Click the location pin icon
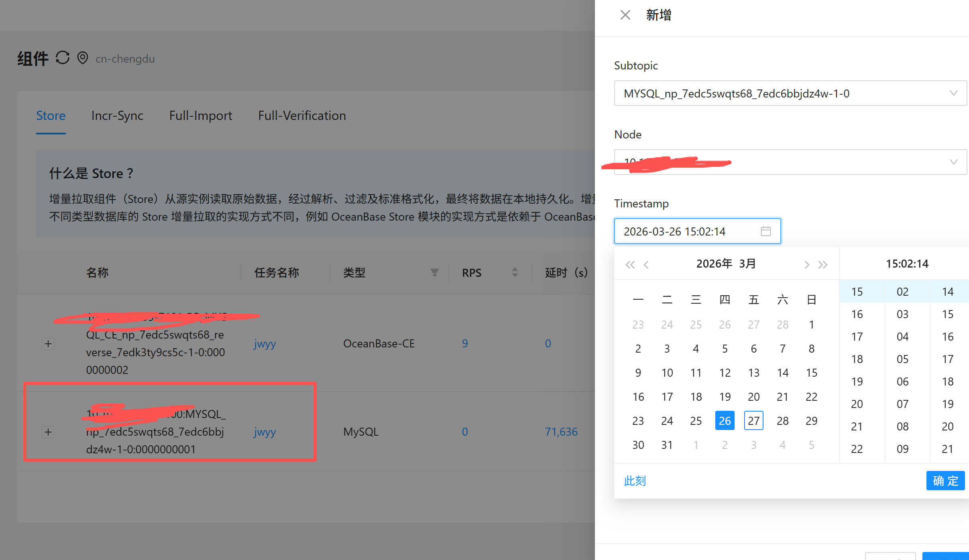This screenshot has width=969, height=560. (x=83, y=58)
